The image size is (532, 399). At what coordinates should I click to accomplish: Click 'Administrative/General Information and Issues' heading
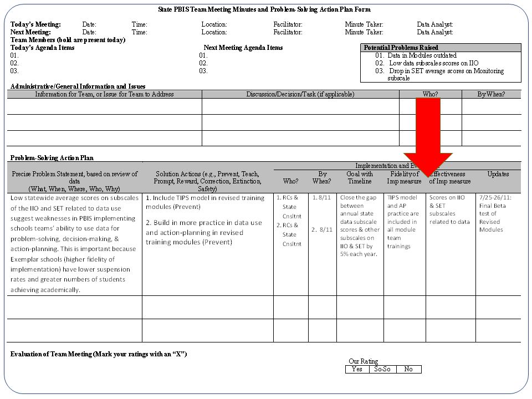[x=78, y=86]
